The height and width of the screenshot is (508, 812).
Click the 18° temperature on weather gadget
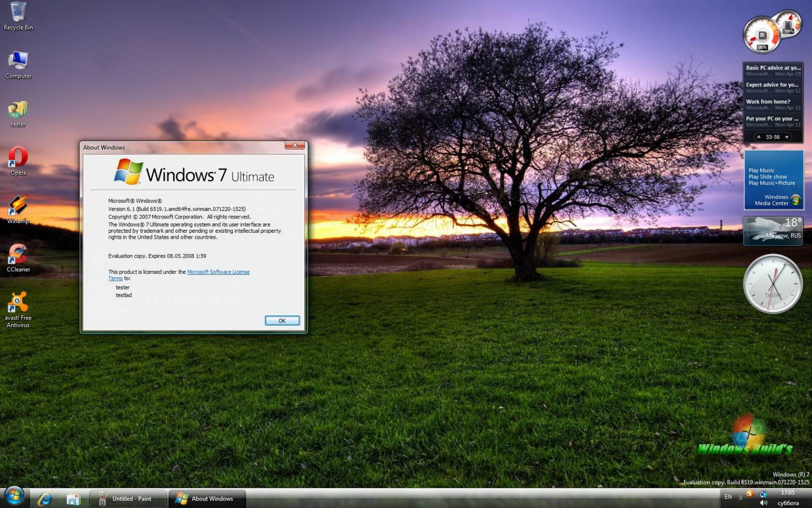(x=793, y=223)
